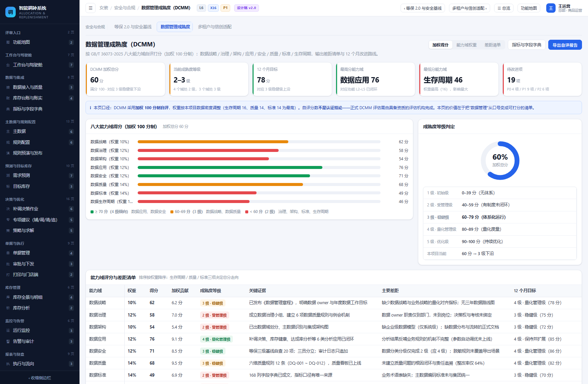The height and width of the screenshot is (384, 588).
Task: Click the hamburger menu icon in the top bar
Action: pyautogui.click(x=91, y=8)
